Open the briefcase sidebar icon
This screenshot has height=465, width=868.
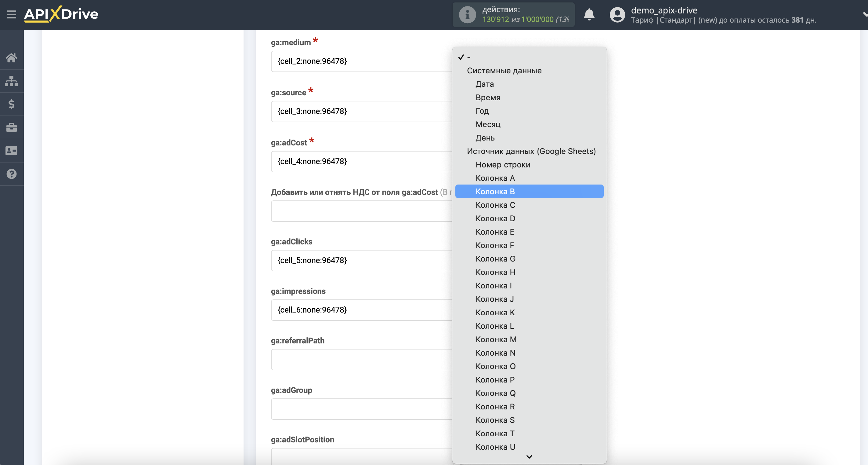pos(12,127)
